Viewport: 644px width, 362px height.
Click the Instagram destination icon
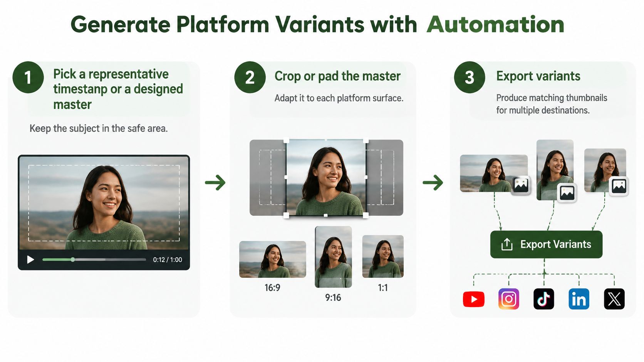coord(508,299)
